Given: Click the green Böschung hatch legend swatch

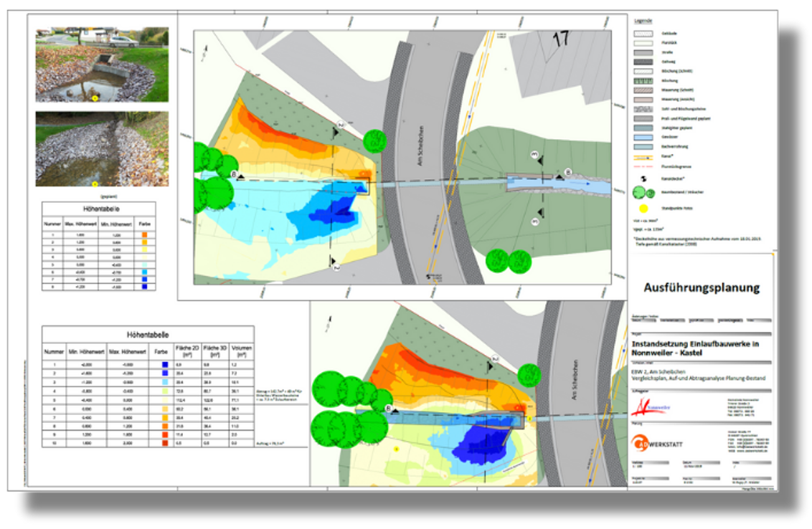Looking at the screenshot, I should click(x=643, y=81).
